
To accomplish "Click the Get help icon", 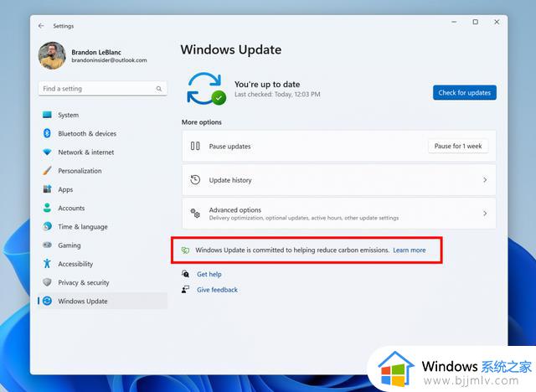I will pyautogui.click(x=185, y=274).
